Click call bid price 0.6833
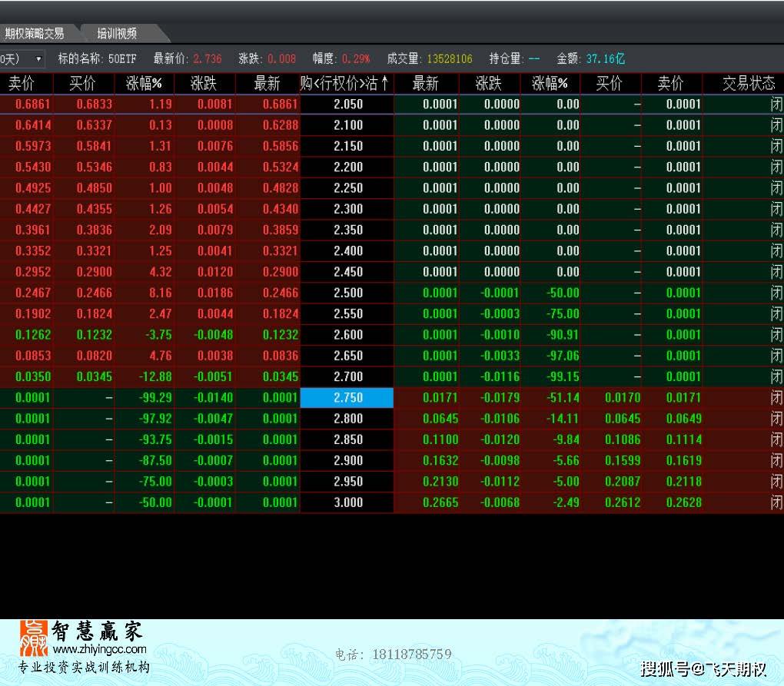 tap(94, 104)
